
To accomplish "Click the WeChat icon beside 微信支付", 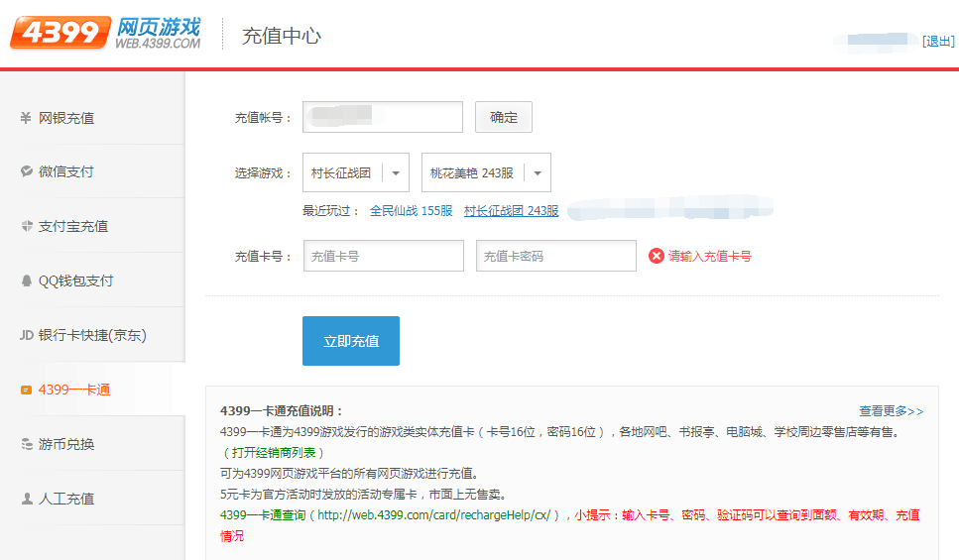I will (27, 171).
